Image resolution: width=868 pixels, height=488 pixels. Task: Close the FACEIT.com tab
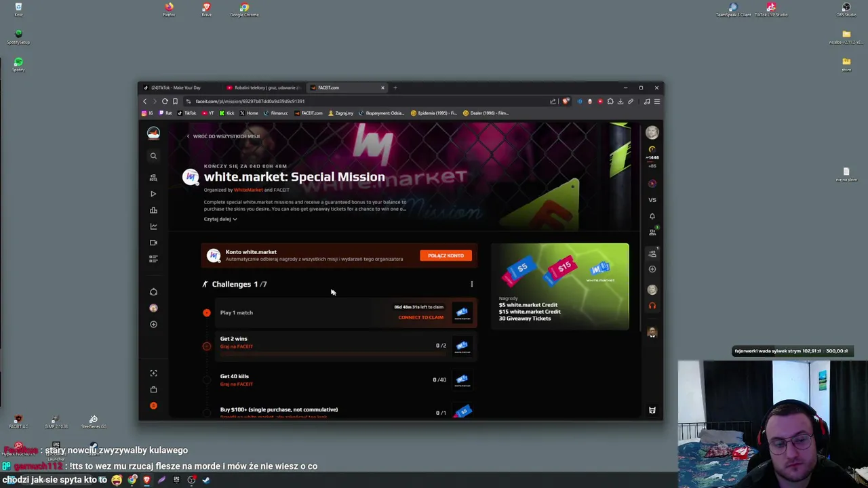click(382, 87)
